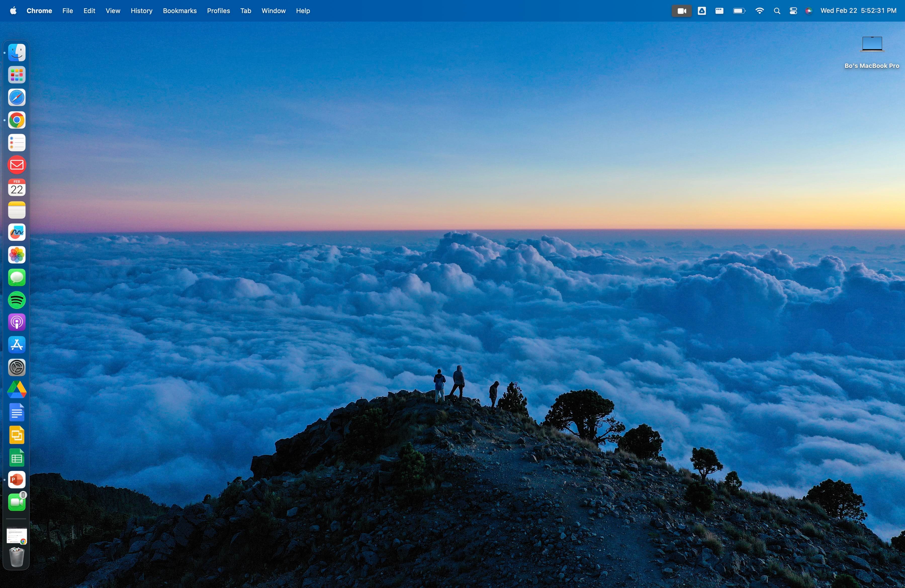Open the Podcasts app icon
Screen dimensions: 905x588
point(17,322)
